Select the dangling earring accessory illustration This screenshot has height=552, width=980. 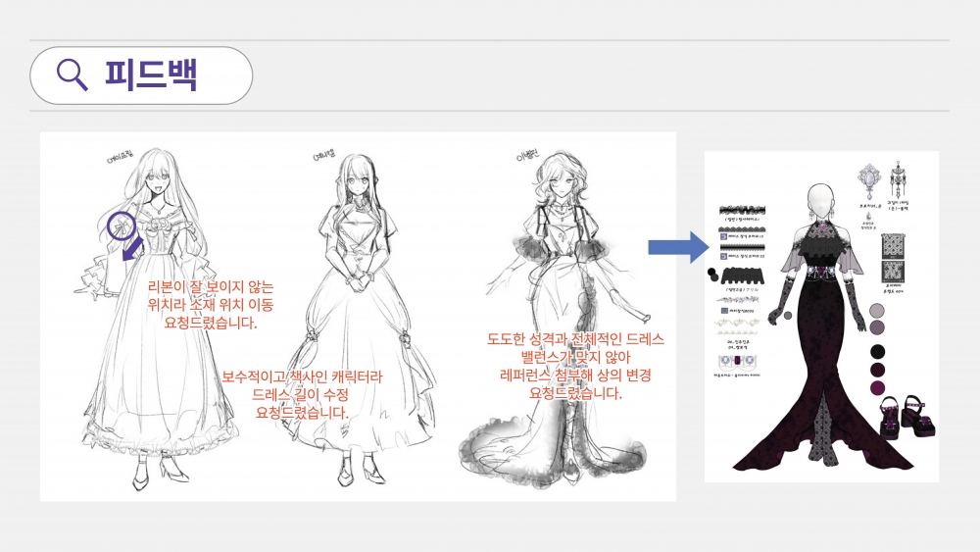(x=898, y=180)
